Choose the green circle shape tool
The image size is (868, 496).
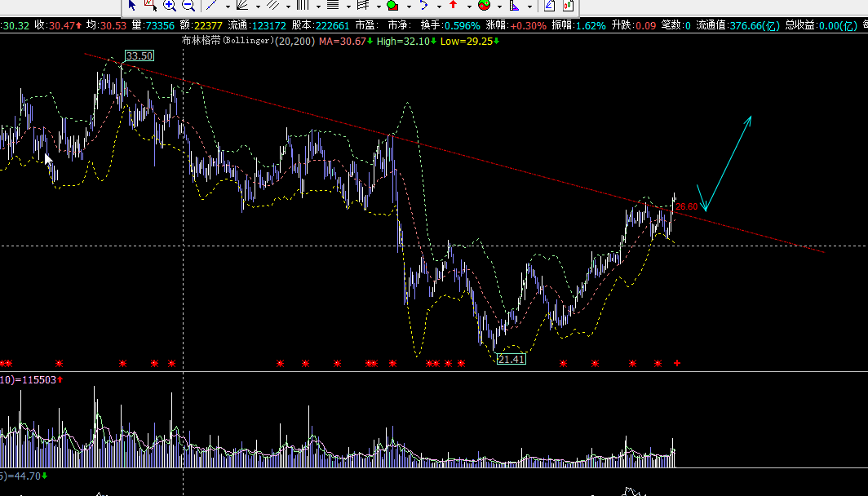(x=392, y=6)
